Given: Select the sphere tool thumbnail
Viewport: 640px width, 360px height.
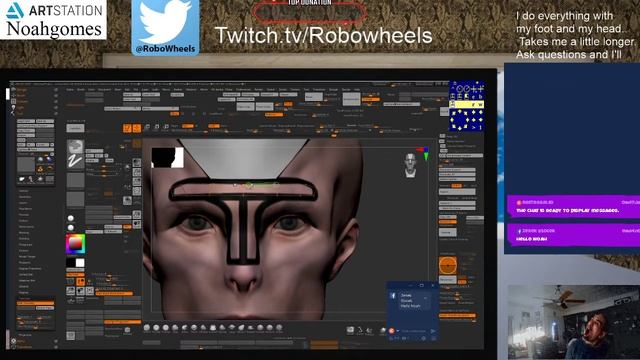Looking at the screenshot, I should [40, 159].
